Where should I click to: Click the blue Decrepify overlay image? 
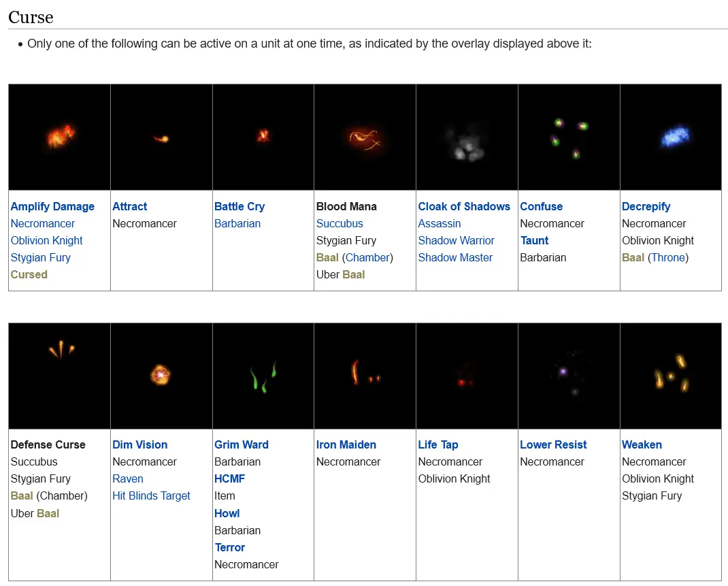[x=671, y=137]
